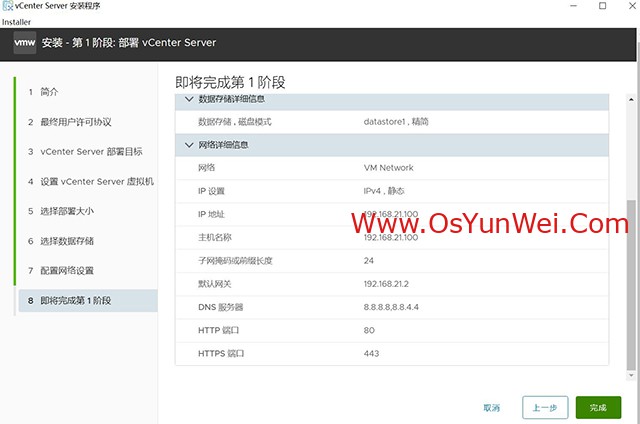The width and height of the screenshot is (640, 424).
Task: Click the 取消 cancel link
Action: coord(491,407)
